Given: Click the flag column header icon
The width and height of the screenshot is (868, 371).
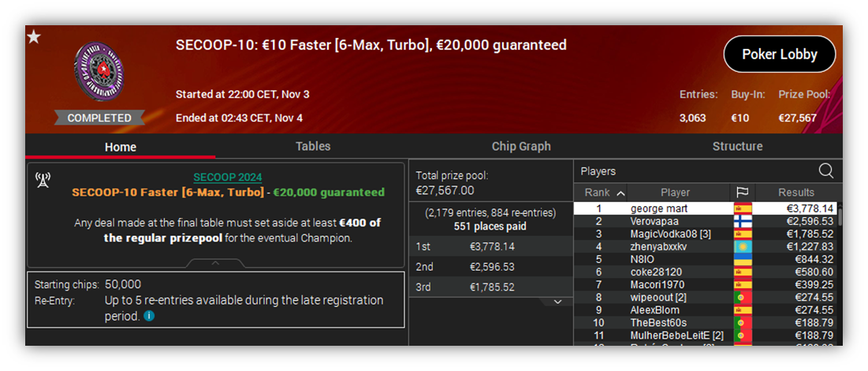Looking at the screenshot, I should 743,193.
